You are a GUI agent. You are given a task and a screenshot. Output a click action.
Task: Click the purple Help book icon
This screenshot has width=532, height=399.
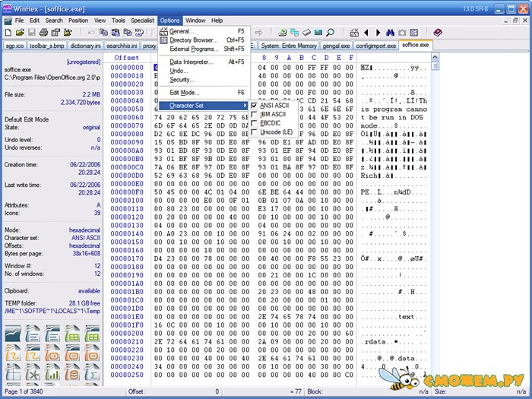click(x=438, y=33)
